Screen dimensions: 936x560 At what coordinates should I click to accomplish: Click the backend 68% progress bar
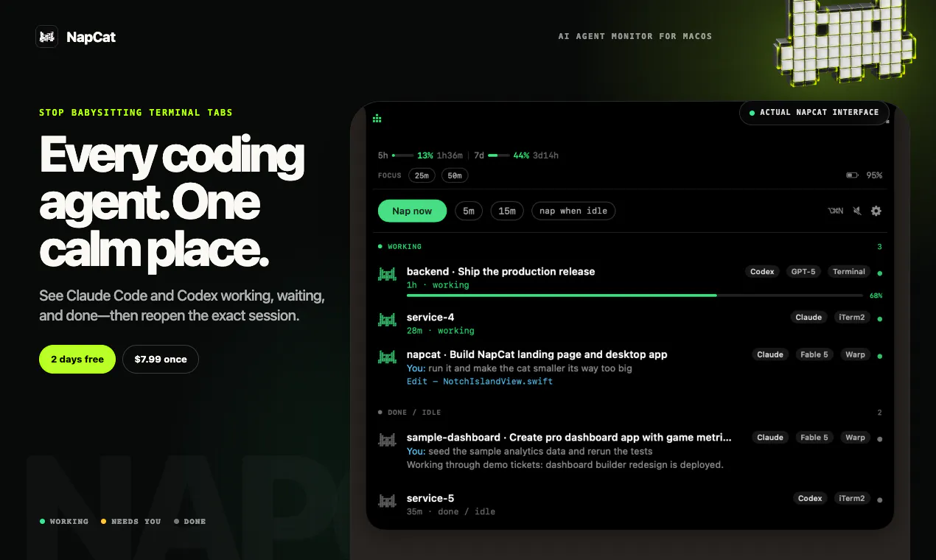coord(635,295)
